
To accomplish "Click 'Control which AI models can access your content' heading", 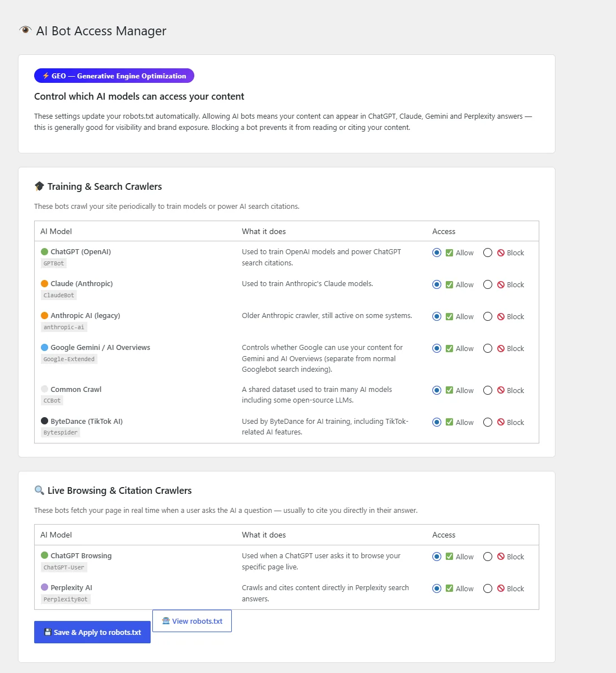I will coord(139,96).
